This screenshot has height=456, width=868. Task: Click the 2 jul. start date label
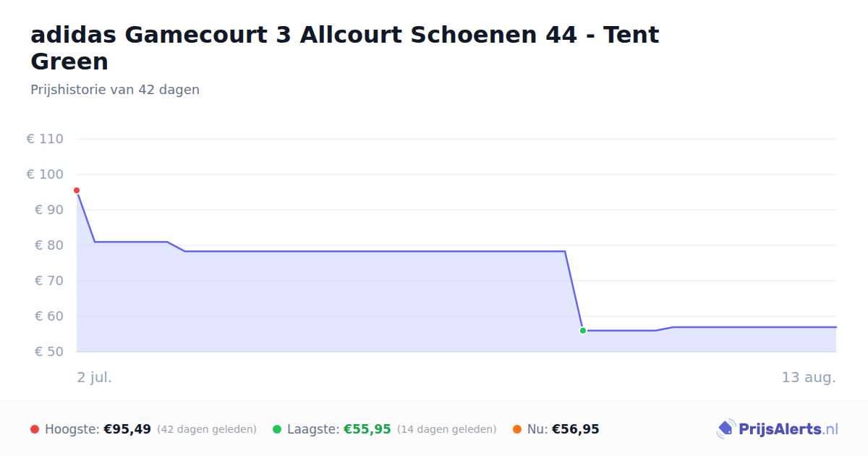click(95, 377)
